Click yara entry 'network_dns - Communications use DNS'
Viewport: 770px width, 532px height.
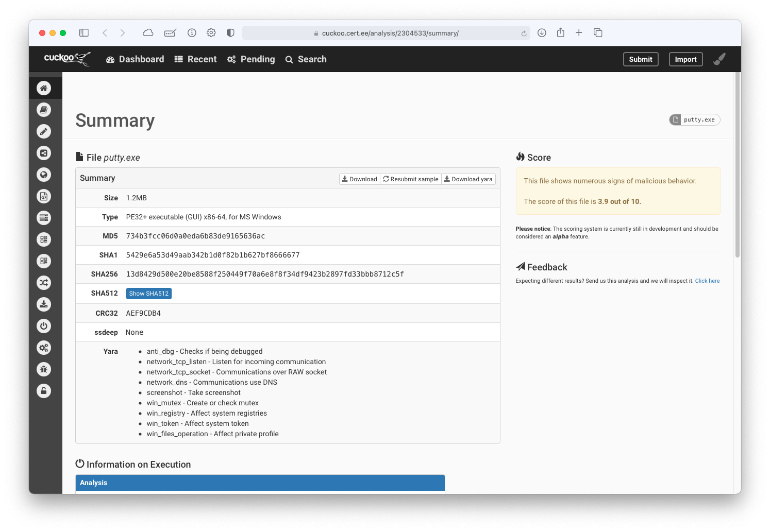[x=212, y=382]
